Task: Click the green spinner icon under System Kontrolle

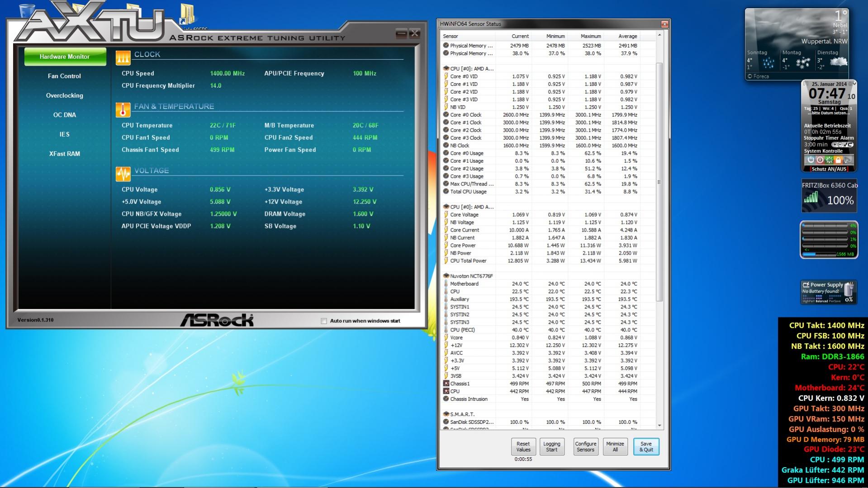Action: tap(829, 160)
